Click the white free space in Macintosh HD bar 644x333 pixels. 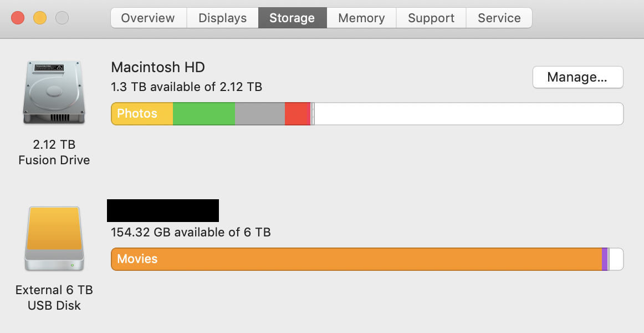click(x=468, y=114)
